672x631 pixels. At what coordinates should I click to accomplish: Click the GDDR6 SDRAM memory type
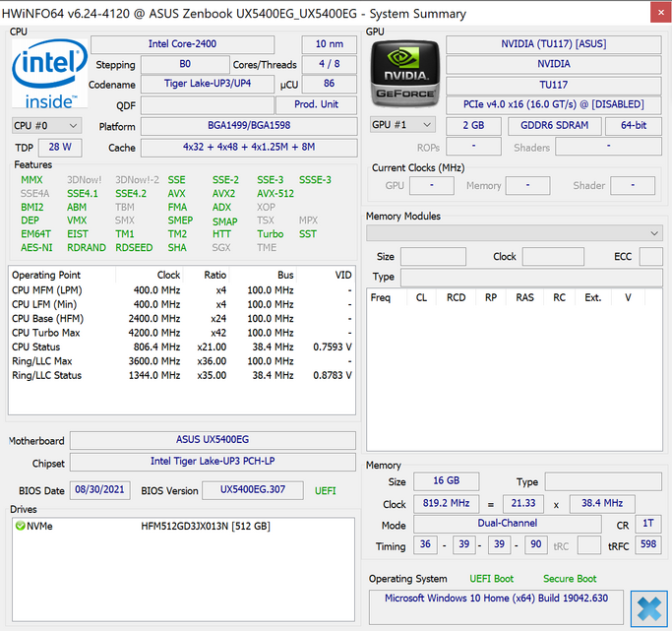555,126
